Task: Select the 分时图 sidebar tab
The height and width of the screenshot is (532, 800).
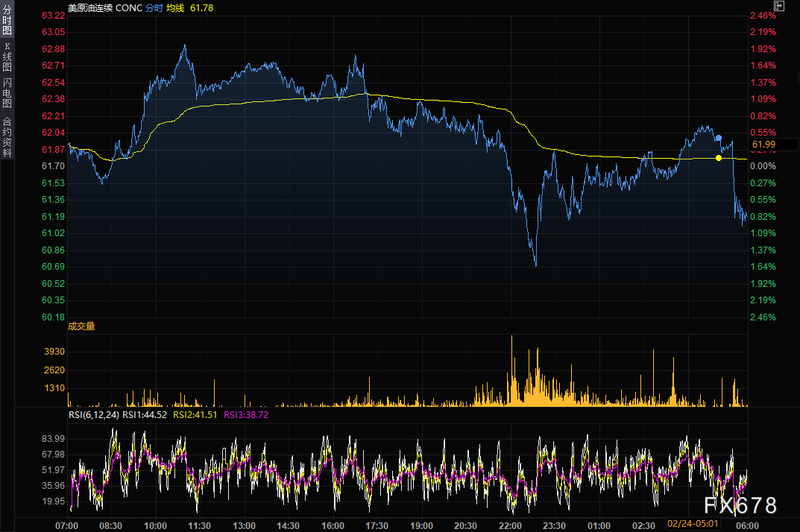Action: pyautogui.click(x=7, y=19)
